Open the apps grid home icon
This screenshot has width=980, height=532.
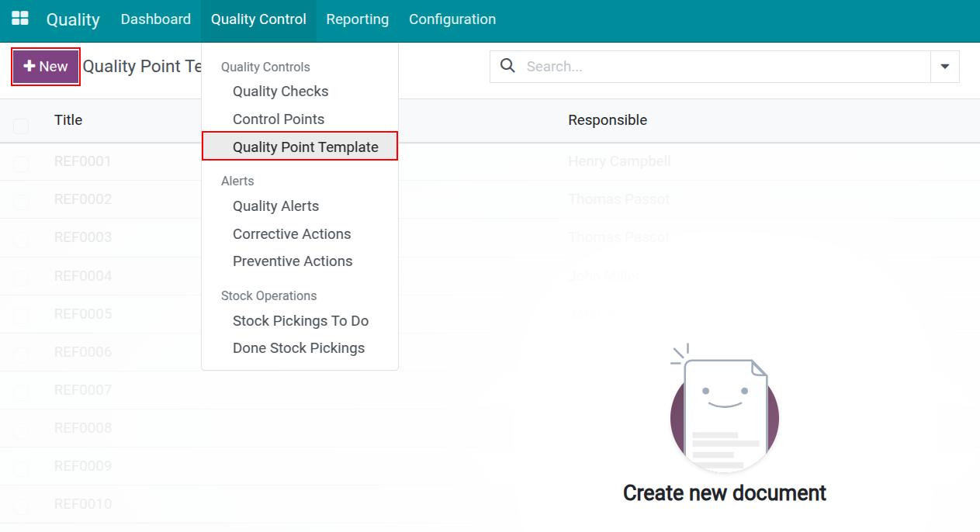click(x=20, y=19)
